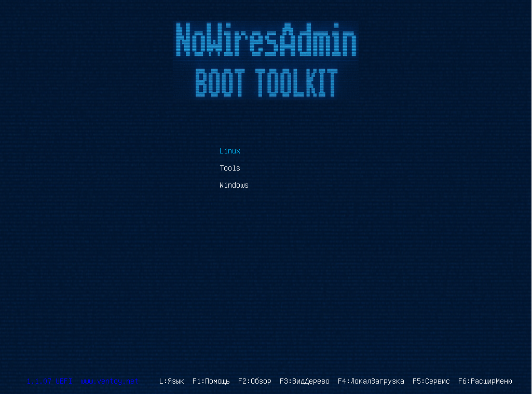
Task: Click the F1:Помощь help label
Action: (211, 381)
